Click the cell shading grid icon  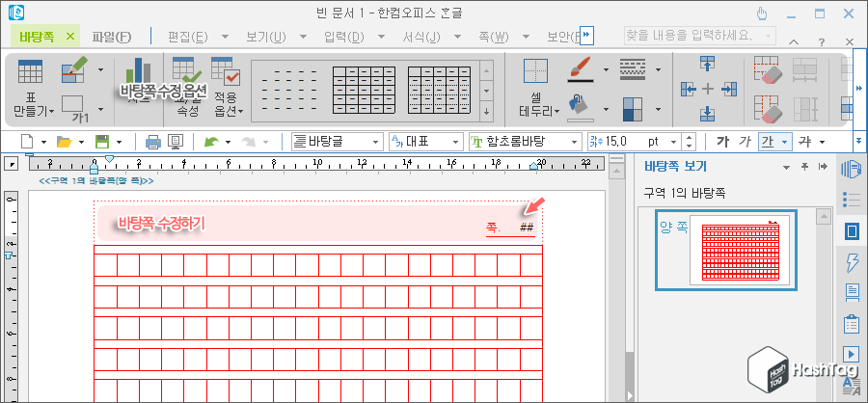[x=632, y=109]
